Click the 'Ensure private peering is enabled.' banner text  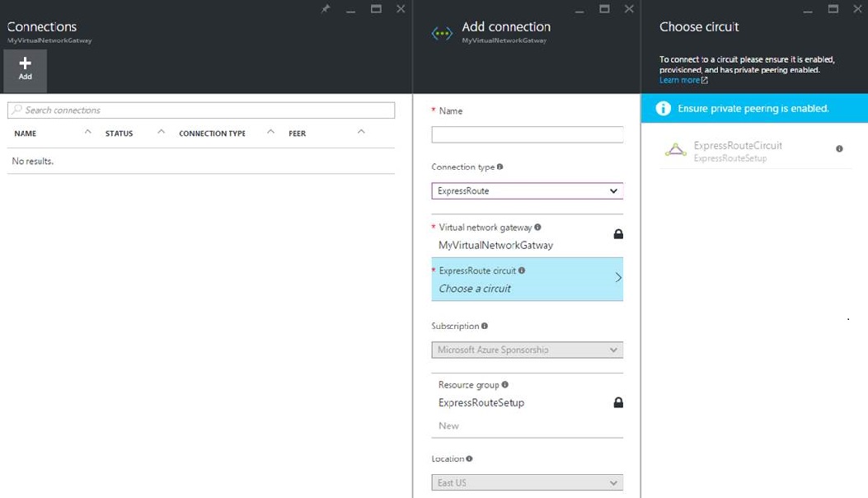pos(753,109)
